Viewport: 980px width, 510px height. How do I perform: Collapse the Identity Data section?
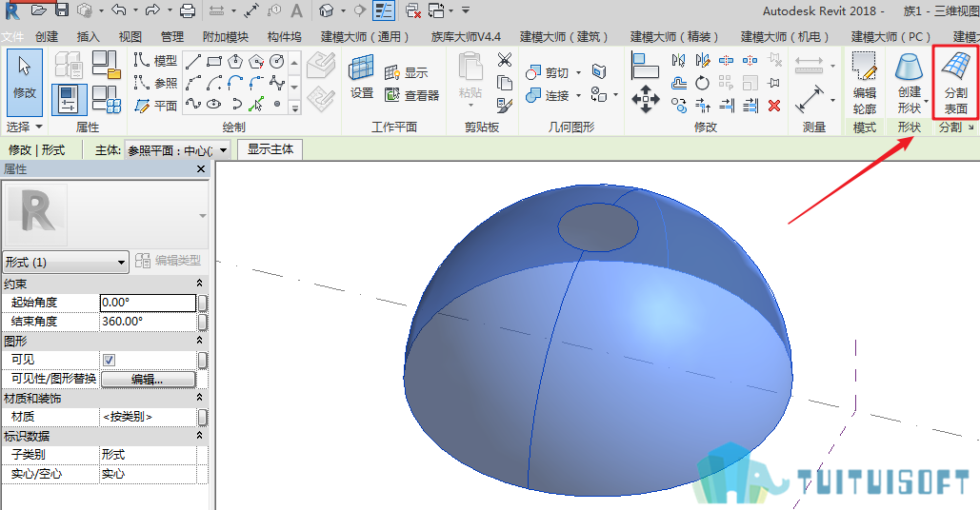click(x=199, y=435)
